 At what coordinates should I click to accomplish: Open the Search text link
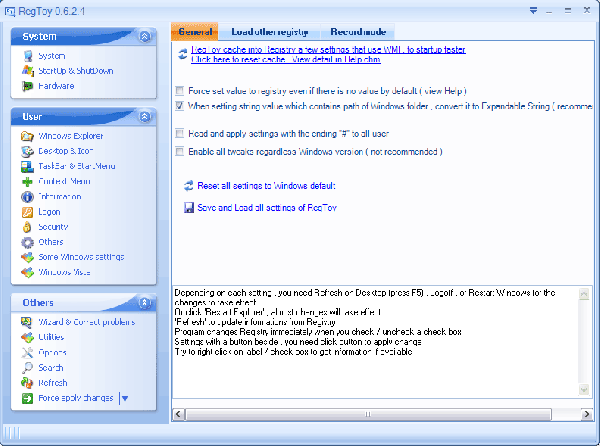pos(51,368)
